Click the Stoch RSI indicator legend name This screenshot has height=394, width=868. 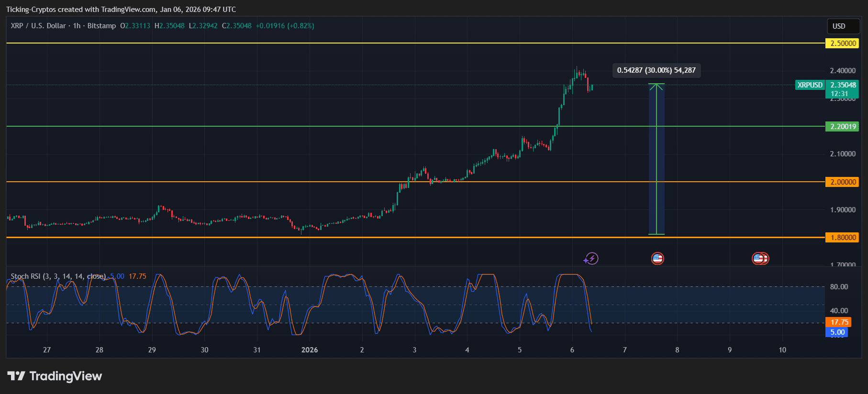pyautogui.click(x=58, y=276)
